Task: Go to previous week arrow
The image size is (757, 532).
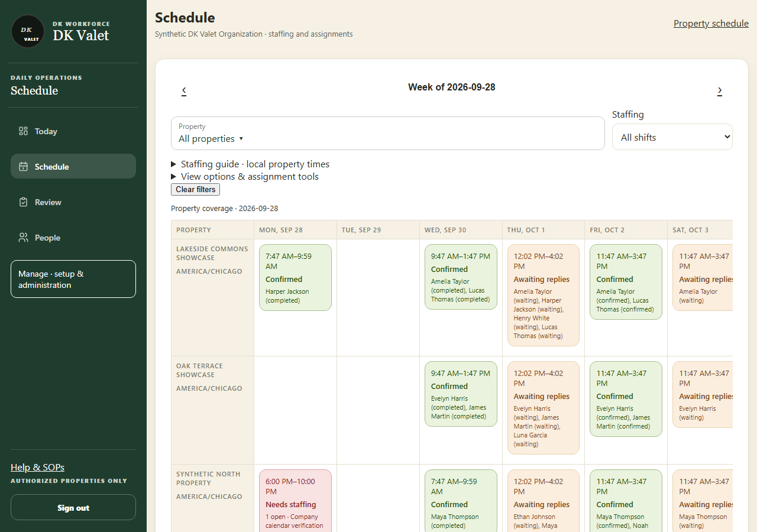Action: (184, 90)
